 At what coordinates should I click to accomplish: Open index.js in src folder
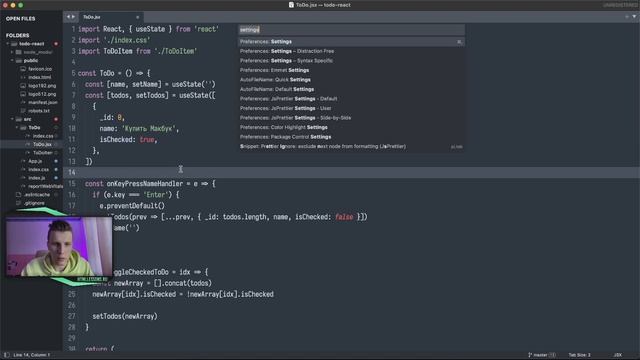click(37, 178)
